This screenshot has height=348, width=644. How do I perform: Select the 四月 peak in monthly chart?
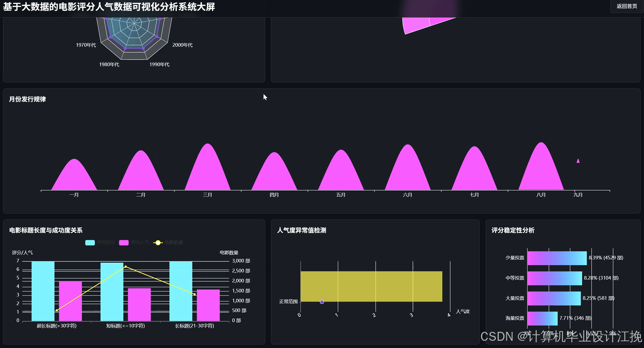(274, 174)
